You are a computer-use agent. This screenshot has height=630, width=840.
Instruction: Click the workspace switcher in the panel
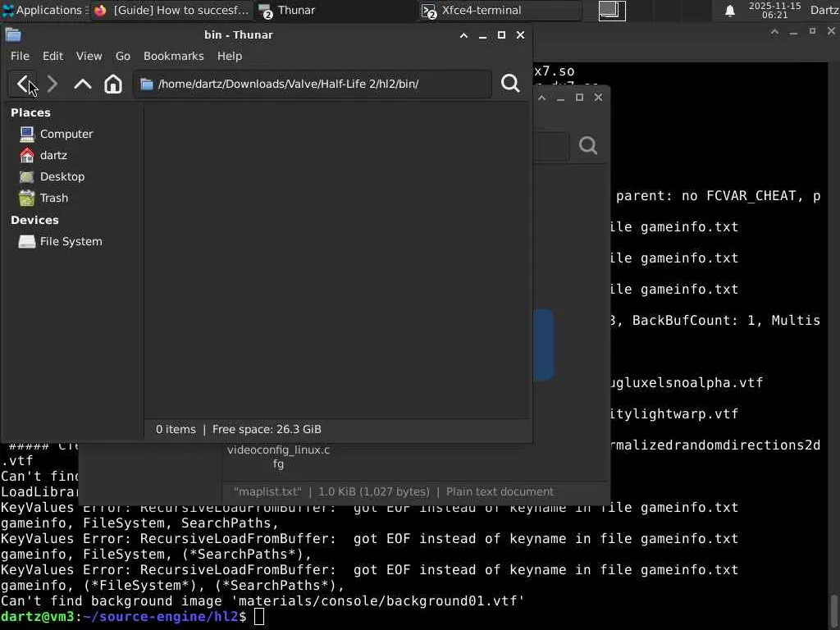pyautogui.click(x=612, y=11)
